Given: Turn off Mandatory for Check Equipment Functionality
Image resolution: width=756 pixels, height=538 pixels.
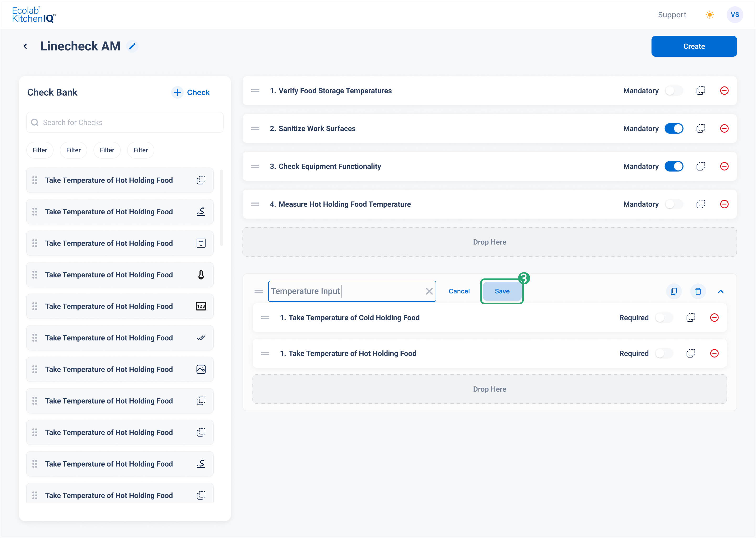Looking at the screenshot, I should (x=674, y=166).
